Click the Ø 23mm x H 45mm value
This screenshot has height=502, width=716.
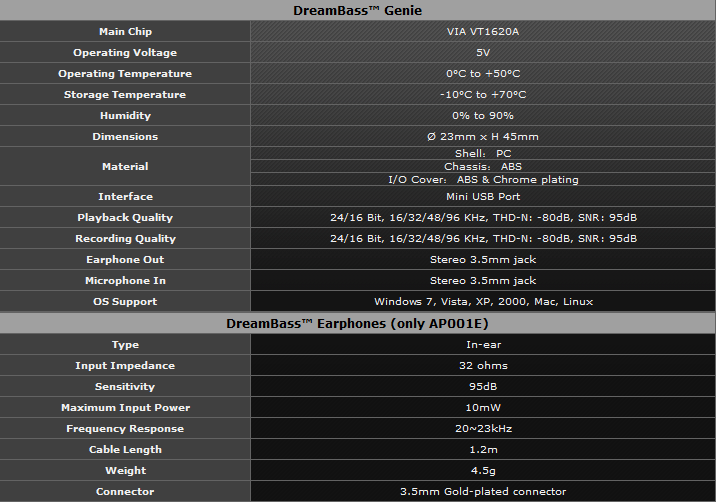pos(483,137)
